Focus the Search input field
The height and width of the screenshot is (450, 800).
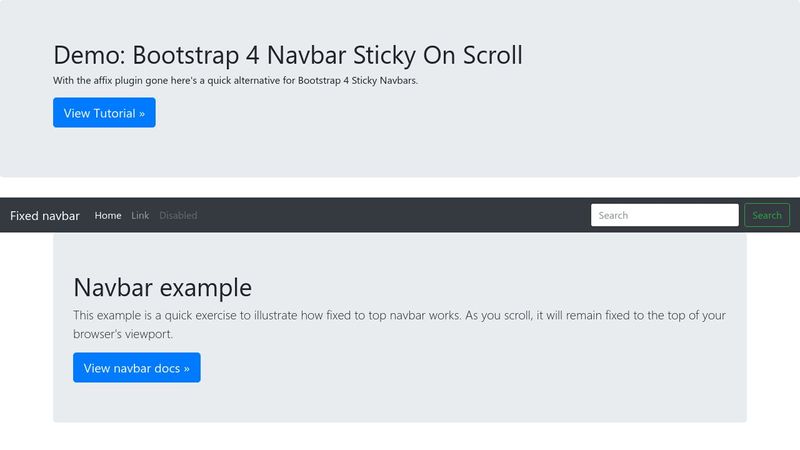664,215
